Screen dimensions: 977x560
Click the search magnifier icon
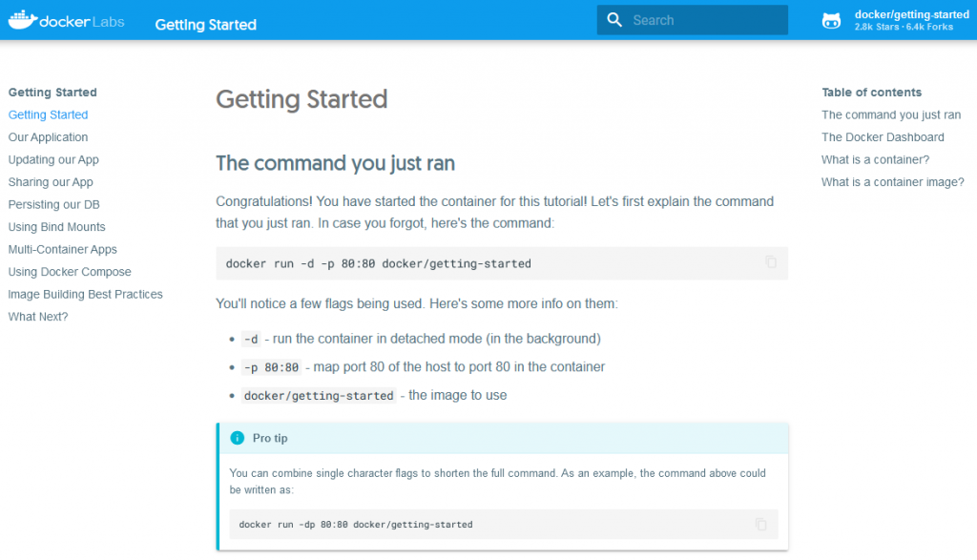point(614,20)
